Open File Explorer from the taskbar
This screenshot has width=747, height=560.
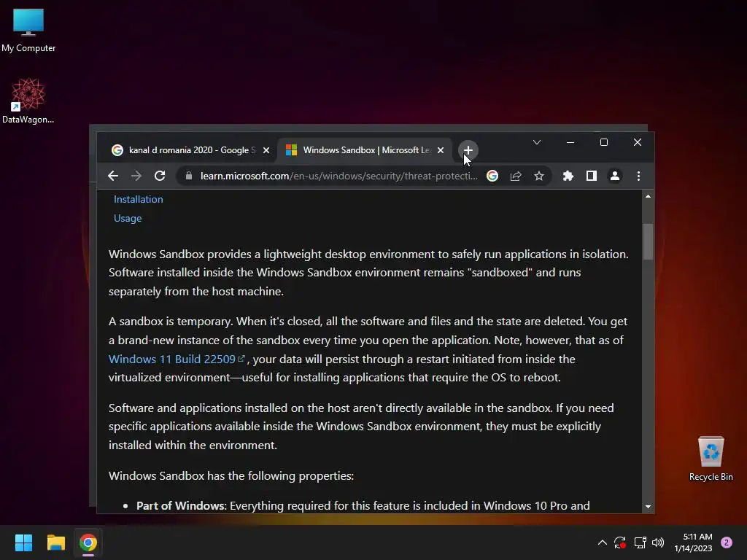click(55, 542)
